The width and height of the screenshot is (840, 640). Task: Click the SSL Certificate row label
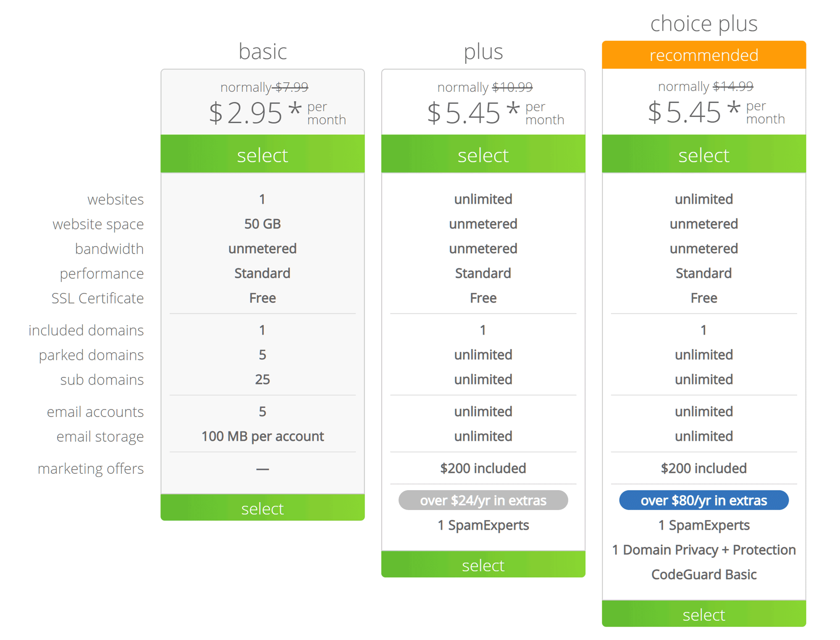click(x=97, y=298)
